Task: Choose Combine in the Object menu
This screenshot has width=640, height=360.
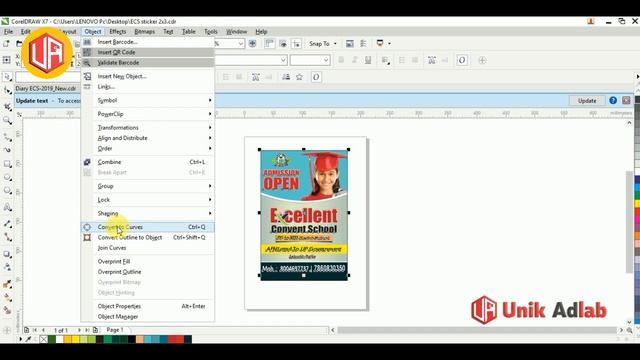Action: (148, 162)
